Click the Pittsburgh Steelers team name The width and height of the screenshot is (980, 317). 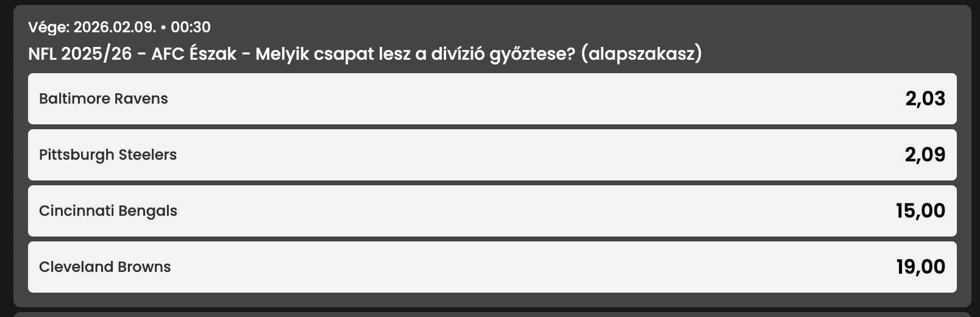point(108,155)
